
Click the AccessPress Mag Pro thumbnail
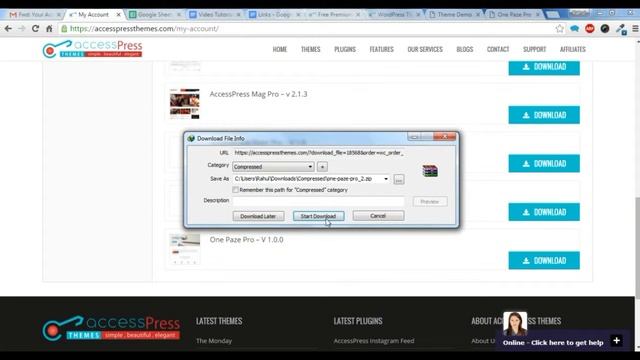[185, 104]
